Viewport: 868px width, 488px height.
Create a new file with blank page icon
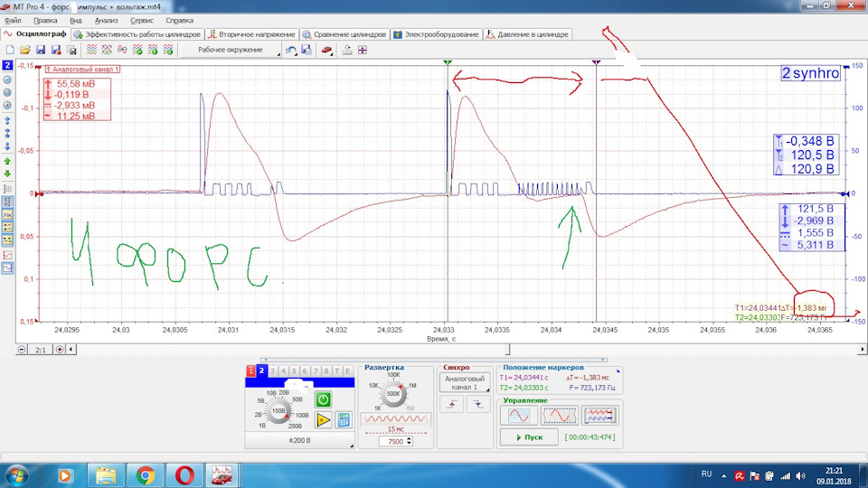(10, 50)
